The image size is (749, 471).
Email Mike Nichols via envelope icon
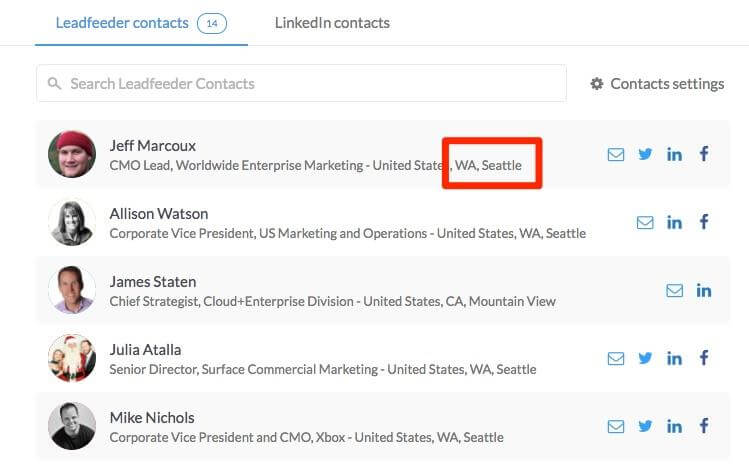pos(616,426)
